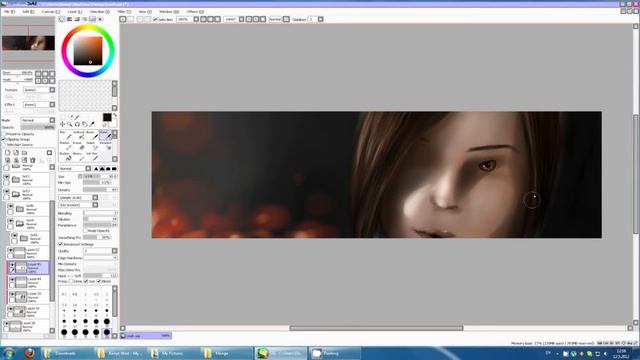
Task: Toggle the Selection Source checkbox
Action: tap(4, 144)
